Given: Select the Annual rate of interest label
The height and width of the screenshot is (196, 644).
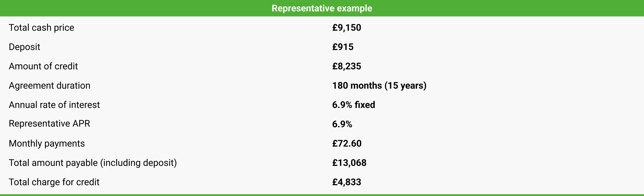Looking at the screenshot, I should pos(54,105).
